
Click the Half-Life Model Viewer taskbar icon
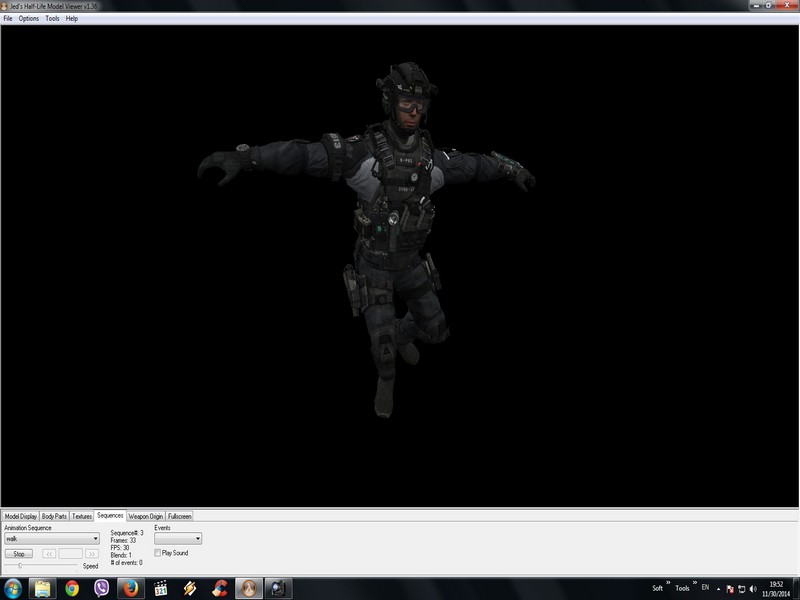[249, 589]
